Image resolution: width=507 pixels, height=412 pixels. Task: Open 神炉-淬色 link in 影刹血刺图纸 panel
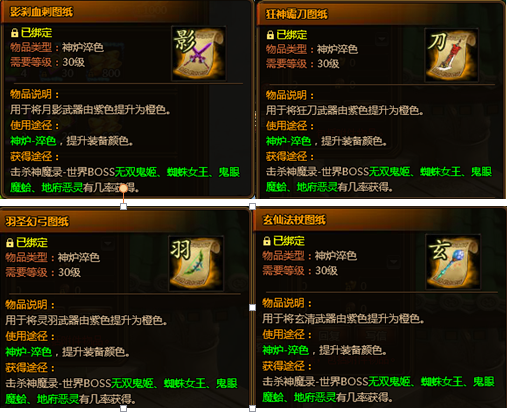[x=33, y=141]
